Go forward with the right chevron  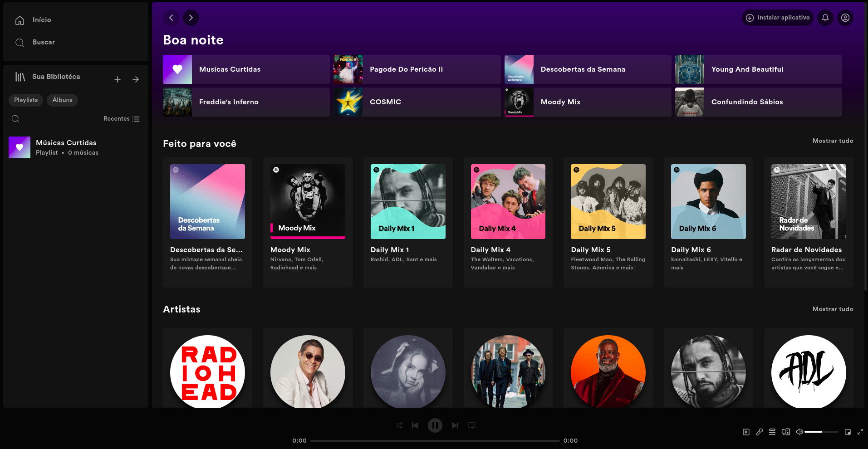coord(191,18)
